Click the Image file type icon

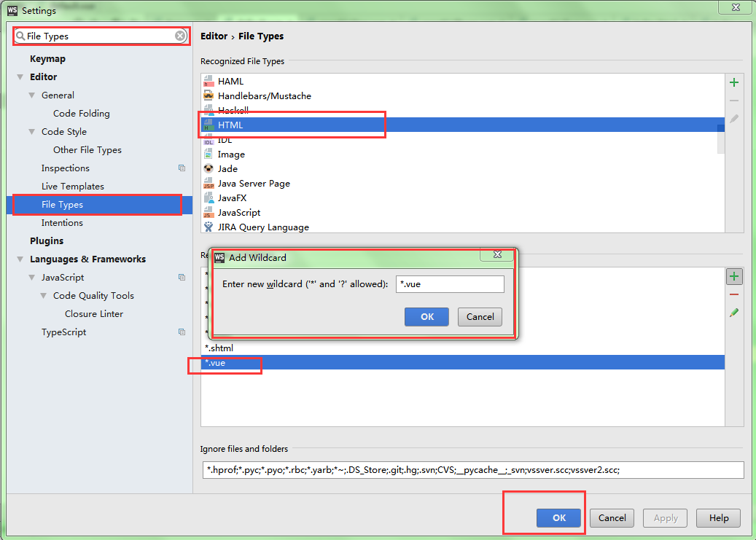pyautogui.click(x=209, y=154)
